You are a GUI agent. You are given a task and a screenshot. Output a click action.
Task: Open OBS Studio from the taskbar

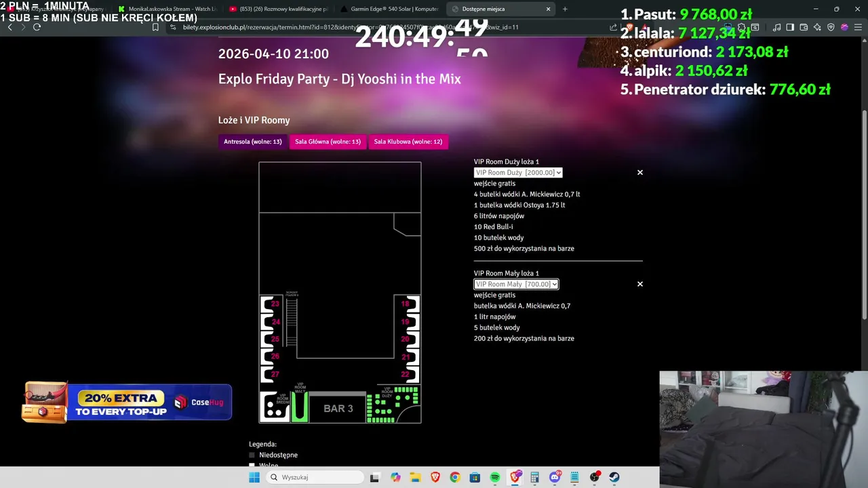(595, 477)
